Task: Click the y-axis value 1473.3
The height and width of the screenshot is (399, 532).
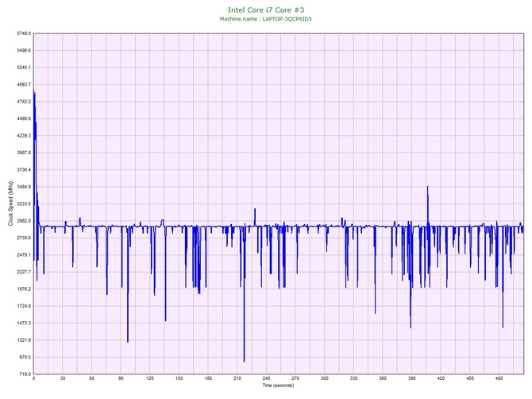Action: point(24,323)
